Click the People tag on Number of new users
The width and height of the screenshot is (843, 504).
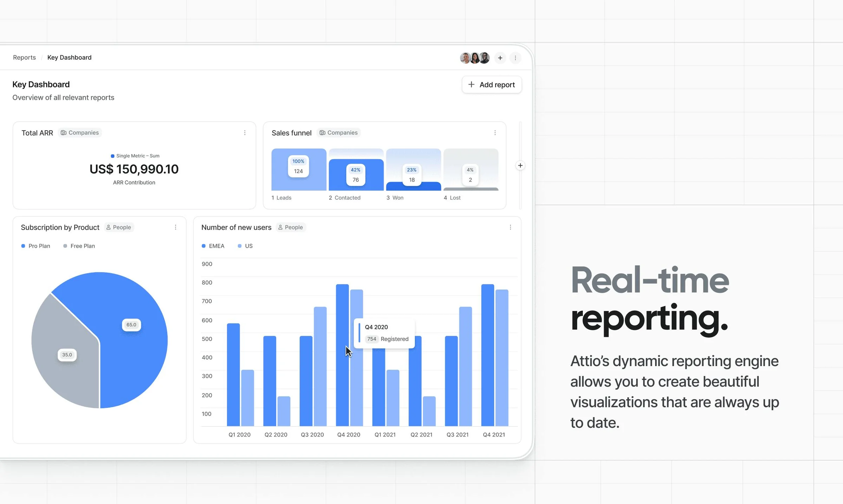[x=290, y=227]
